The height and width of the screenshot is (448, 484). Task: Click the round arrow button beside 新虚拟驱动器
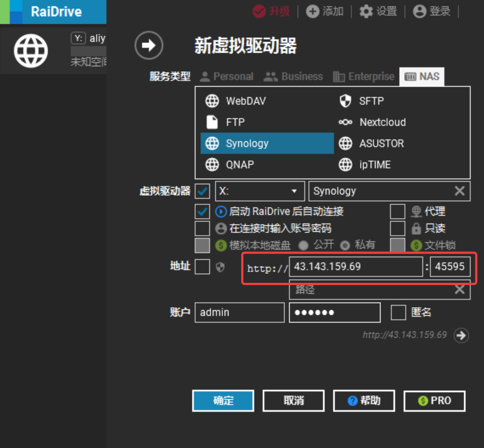pyautogui.click(x=149, y=45)
